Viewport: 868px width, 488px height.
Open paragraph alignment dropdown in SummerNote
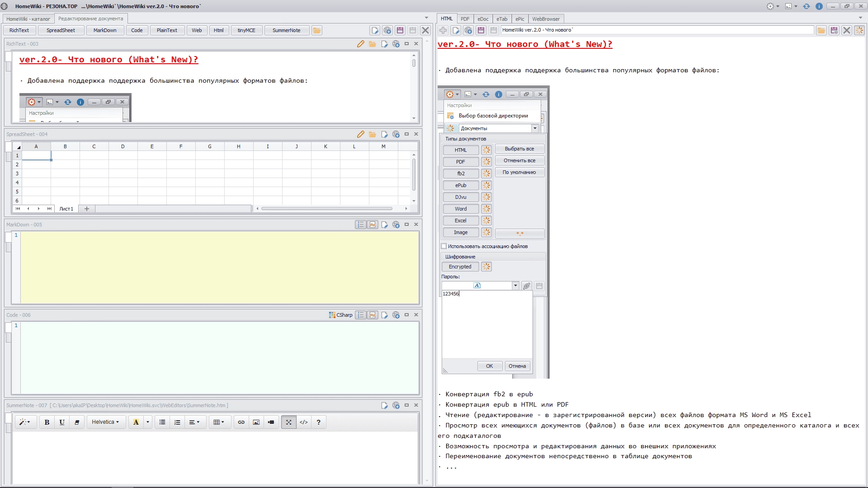click(194, 422)
